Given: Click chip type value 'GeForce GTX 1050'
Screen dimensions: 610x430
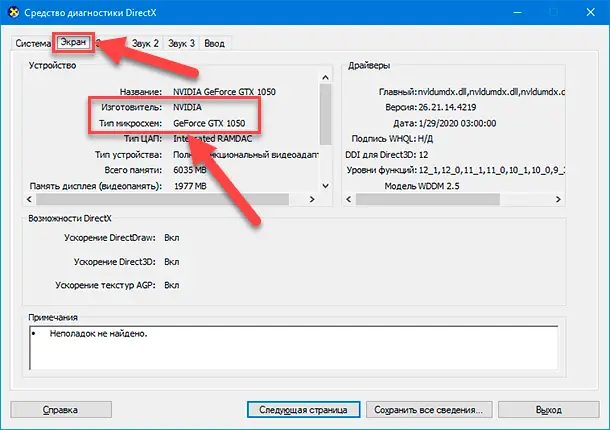Looking at the screenshot, I should (x=209, y=123).
